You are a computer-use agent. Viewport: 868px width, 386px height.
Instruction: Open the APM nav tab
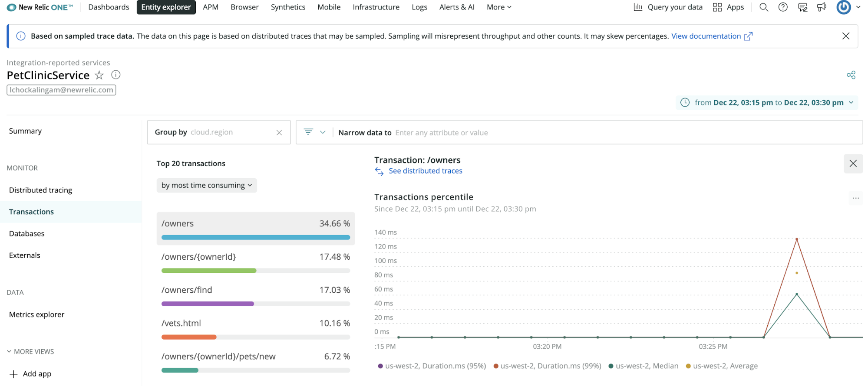211,7
